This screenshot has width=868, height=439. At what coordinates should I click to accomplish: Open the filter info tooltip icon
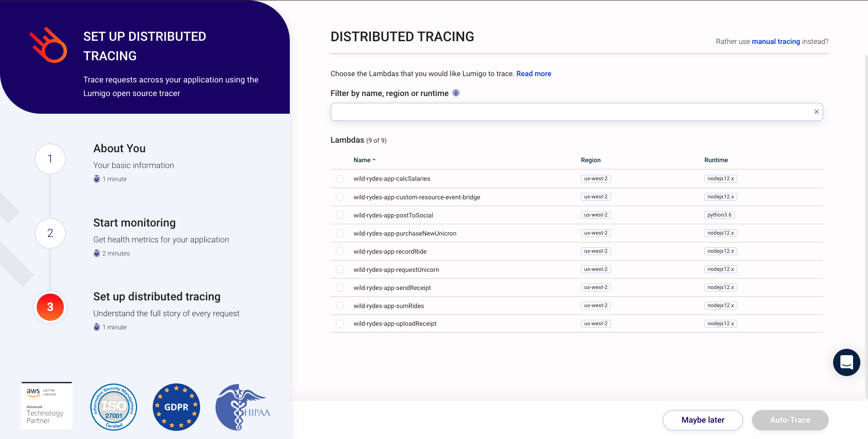pos(456,93)
